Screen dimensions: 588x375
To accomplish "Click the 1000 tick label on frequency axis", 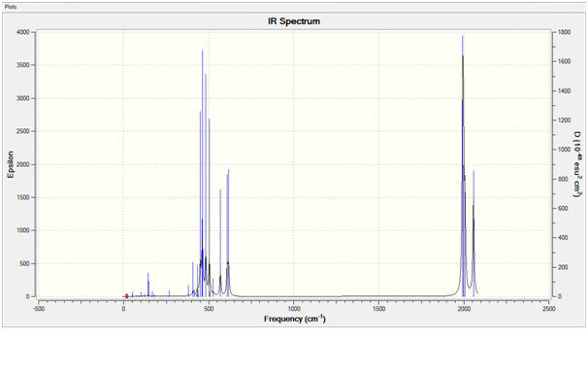I will tap(294, 309).
